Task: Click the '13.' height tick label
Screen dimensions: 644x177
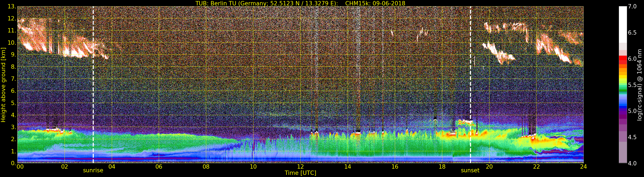Action: [x=12, y=6]
